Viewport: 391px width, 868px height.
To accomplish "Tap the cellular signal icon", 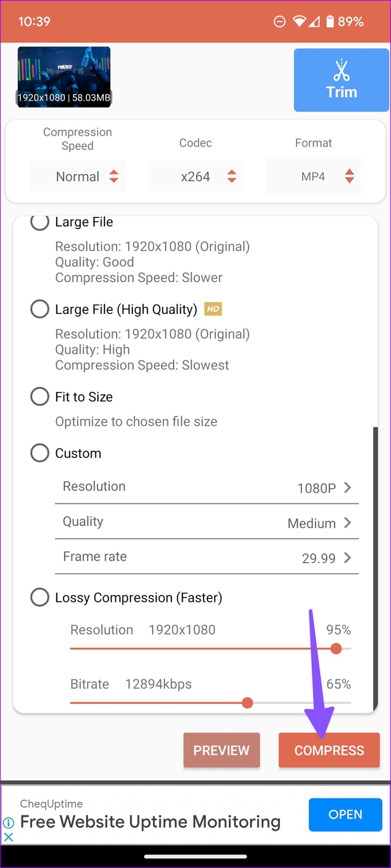I will (x=314, y=21).
